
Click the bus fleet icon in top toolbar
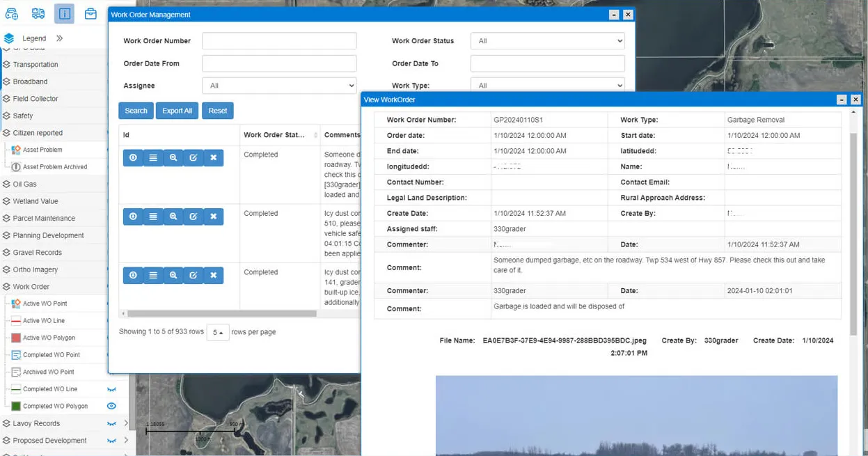[x=38, y=13]
